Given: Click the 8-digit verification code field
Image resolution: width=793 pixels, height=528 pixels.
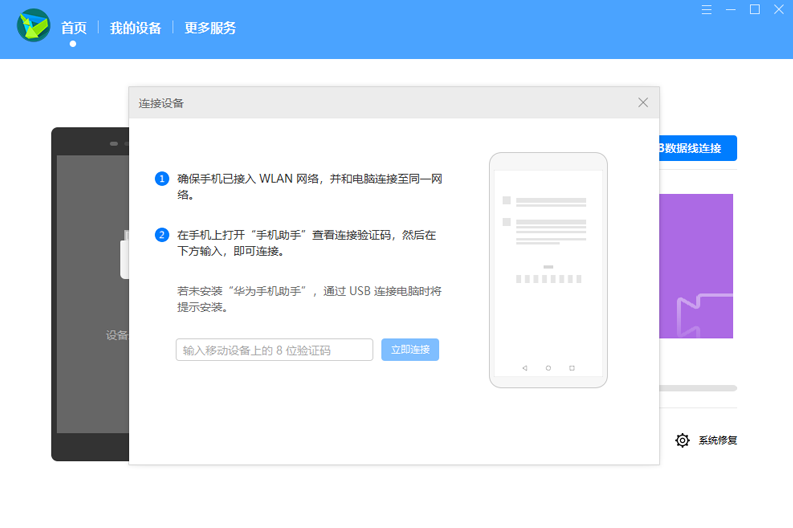Looking at the screenshot, I should [274, 350].
